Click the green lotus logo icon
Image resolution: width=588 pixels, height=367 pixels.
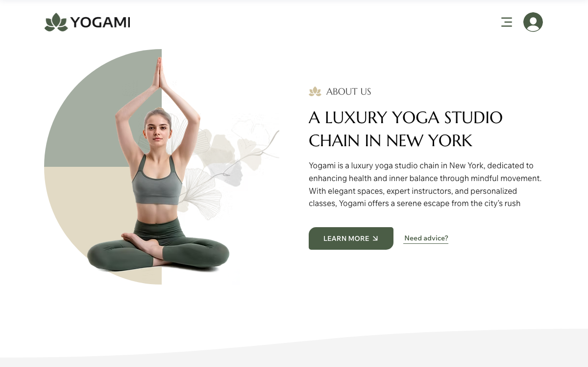[x=56, y=22]
